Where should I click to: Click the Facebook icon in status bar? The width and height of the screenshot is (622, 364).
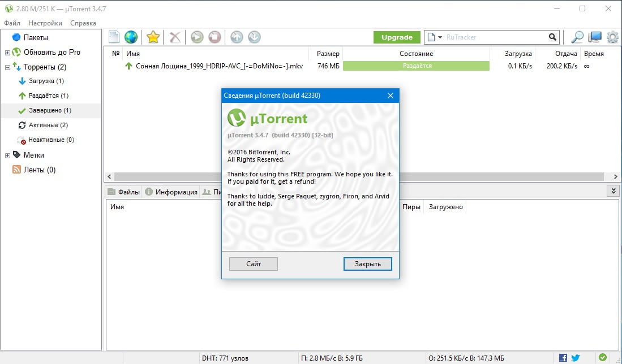pos(563,357)
